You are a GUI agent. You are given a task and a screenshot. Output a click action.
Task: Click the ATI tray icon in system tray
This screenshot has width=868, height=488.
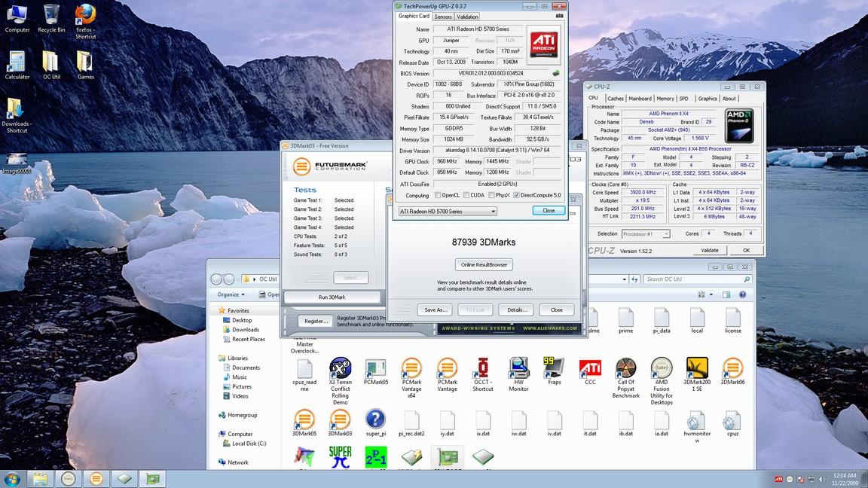click(778, 479)
